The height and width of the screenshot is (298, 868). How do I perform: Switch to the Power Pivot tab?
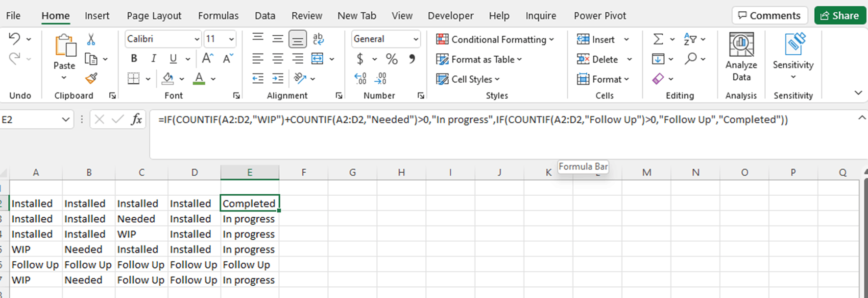coord(600,16)
